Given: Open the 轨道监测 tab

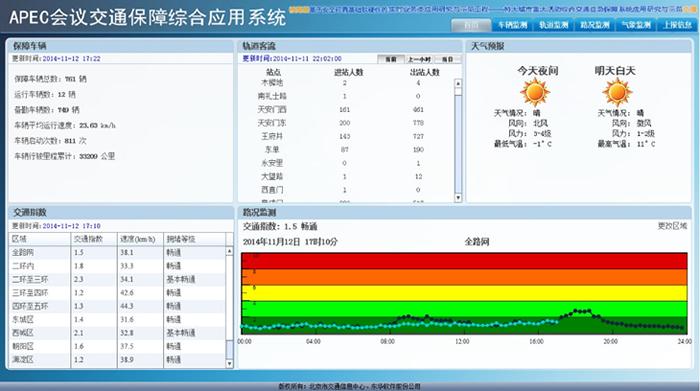Looking at the screenshot, I should (x=554, y=25).
